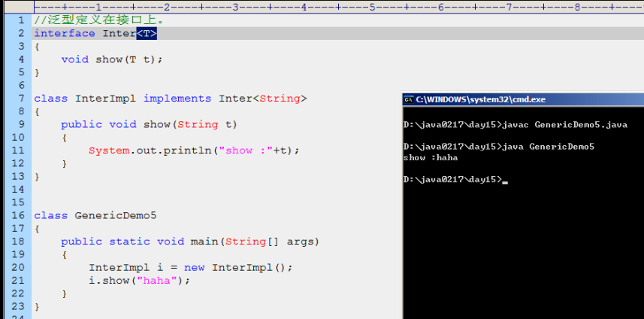Click line number 23 in the gutter
This screenshot has width=644, height=319.
pos(20,307)
